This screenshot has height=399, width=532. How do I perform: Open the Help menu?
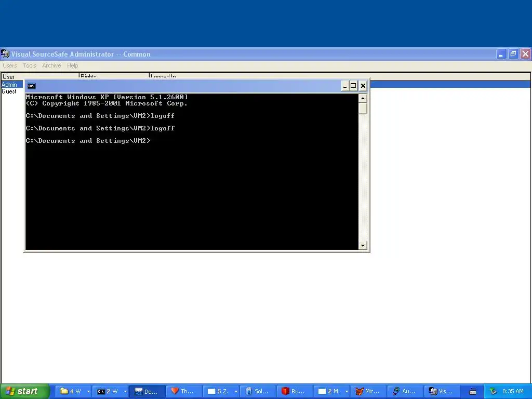(x=72, y=65)
